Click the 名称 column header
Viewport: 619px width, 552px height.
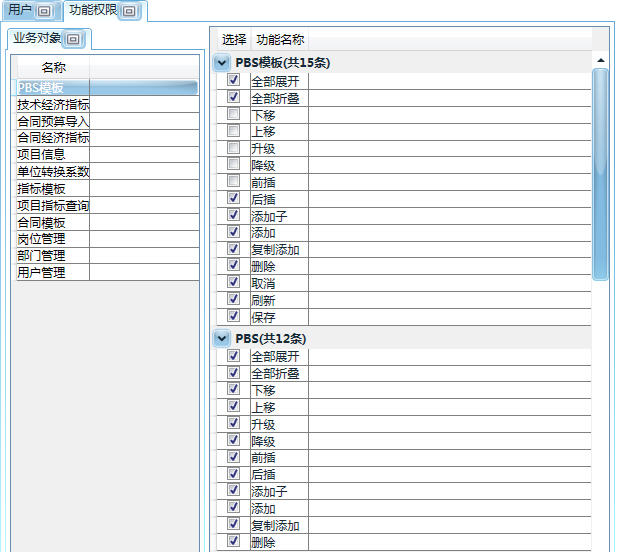point(53,68)
